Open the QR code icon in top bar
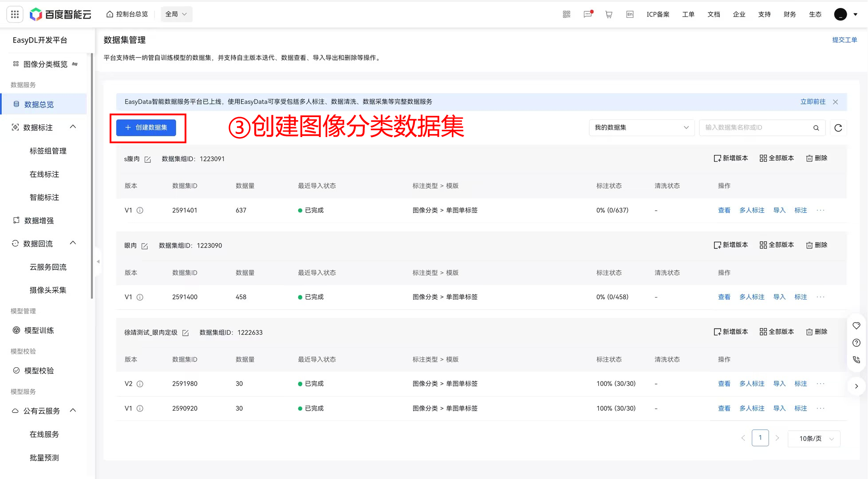 tap(566, 14)
